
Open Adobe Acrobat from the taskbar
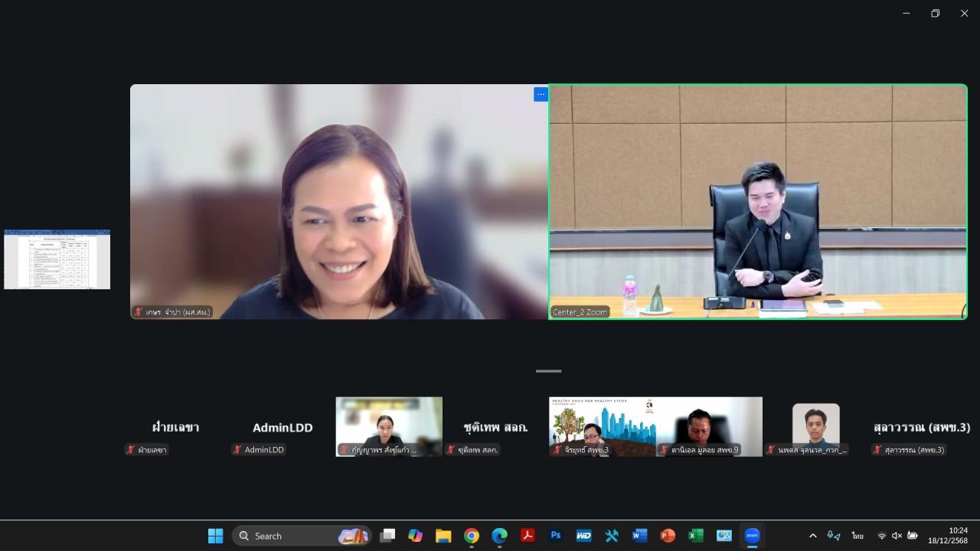(528, 536)
